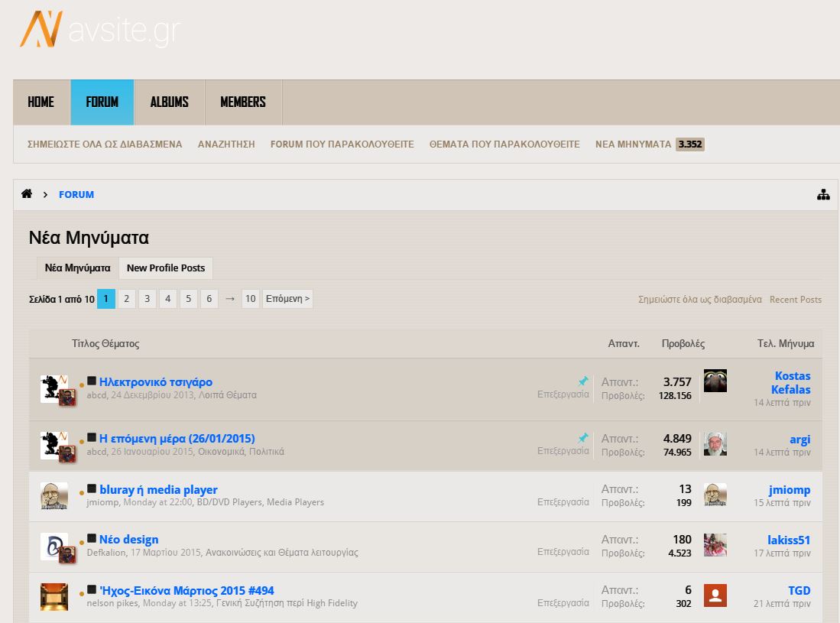Click black square icon before bluray ή media player
The height and width of the screenshot is (623, 840).
tap(92, 488)
